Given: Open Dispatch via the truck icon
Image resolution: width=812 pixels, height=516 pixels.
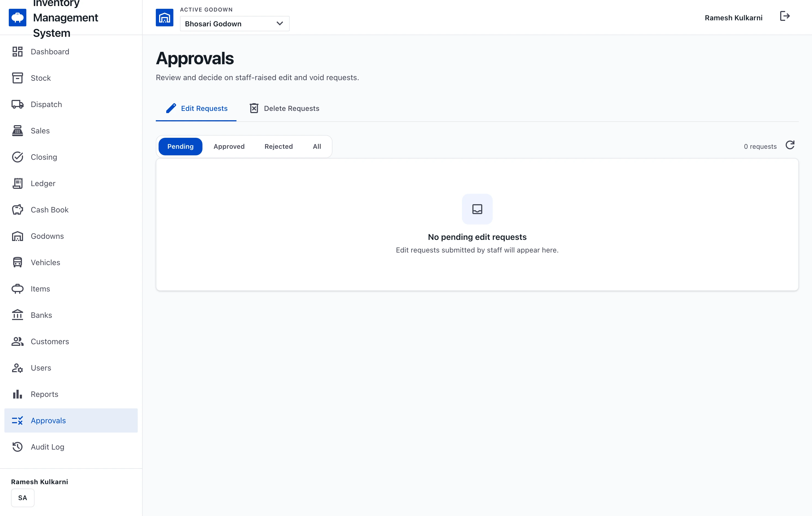Looking at the screenshot, I should click(18, 104).
